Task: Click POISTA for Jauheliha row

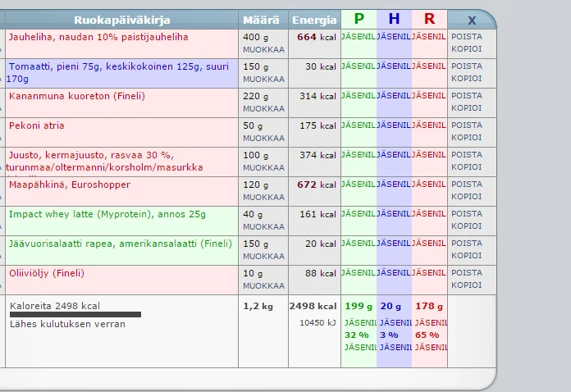Action: pos(467,36)
